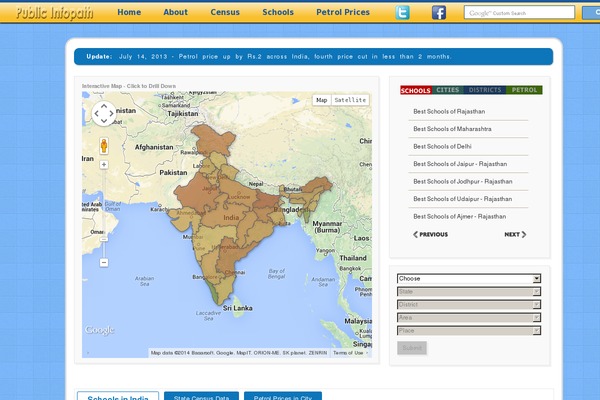This screenshot has height=400, width=600.
Task: Open the Census menu item
Action: [x=225, y=12]
